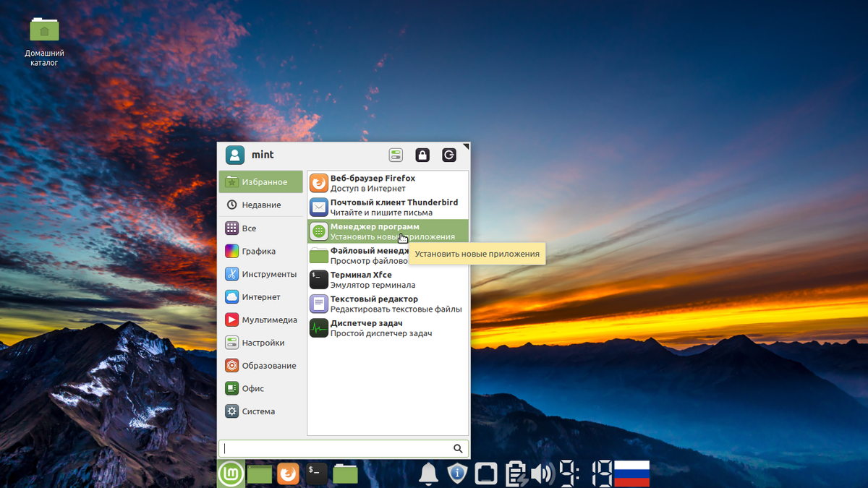This screenshot has width=868, height=488.
Task: Open file manager folder in panel
Action: (x=346, y=474)
